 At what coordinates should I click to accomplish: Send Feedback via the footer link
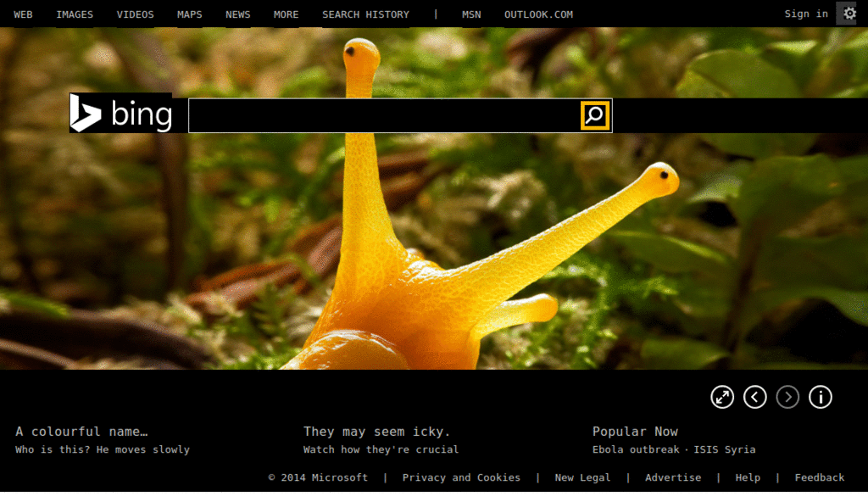[819, 477]
